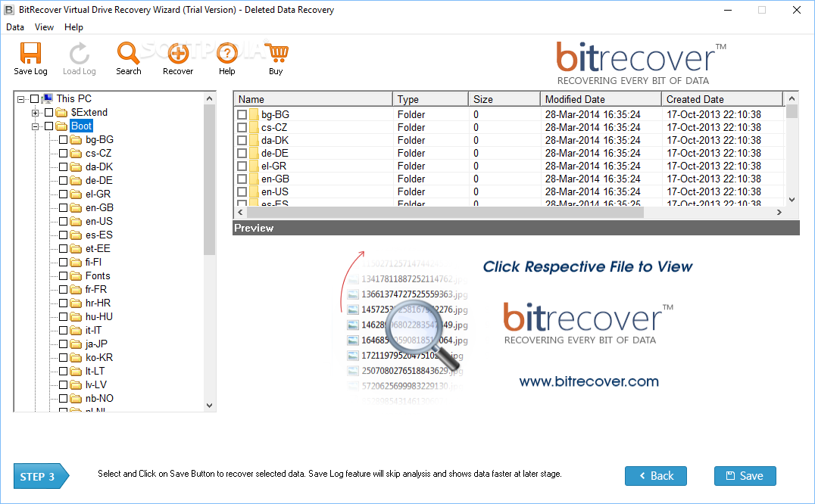Click tree panel scroll-up arrow

(x=210, y=98)
